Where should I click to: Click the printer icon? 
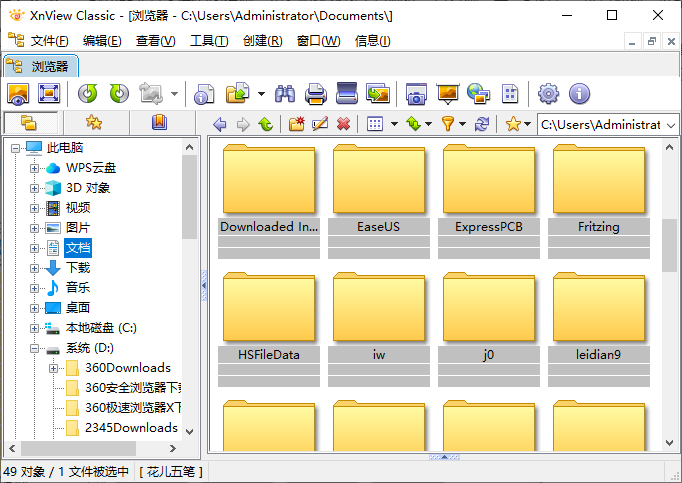coord(316,94)
